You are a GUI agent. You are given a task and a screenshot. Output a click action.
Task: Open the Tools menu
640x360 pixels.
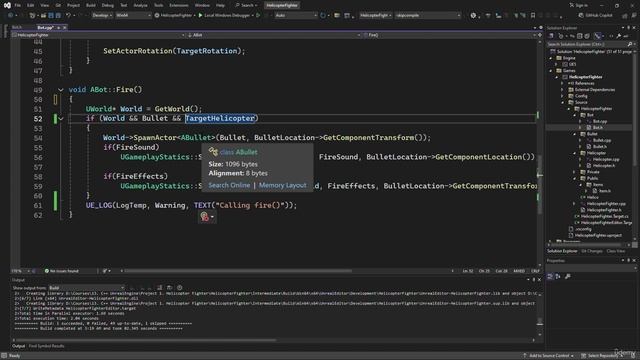tap(158, 5)
